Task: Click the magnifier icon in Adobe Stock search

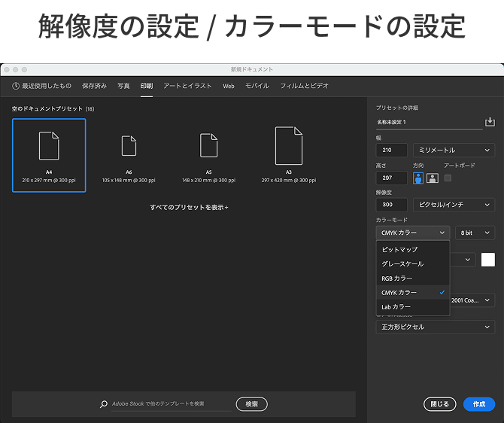Action: pos(104,404)
